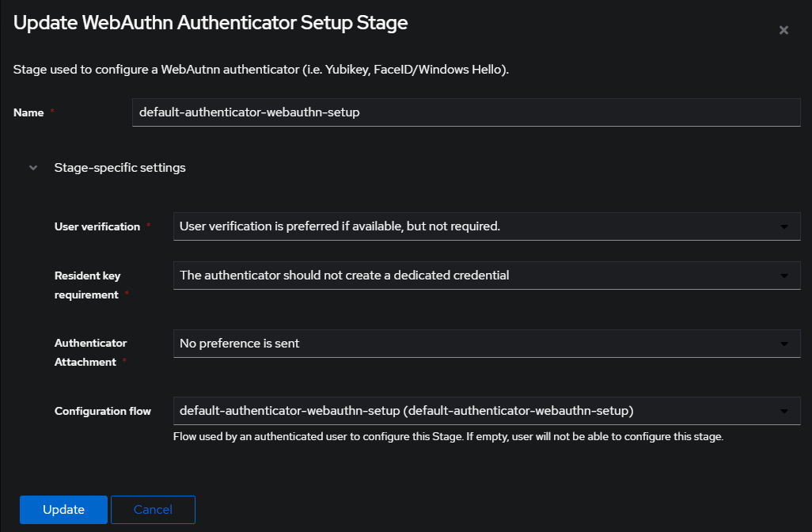The height and width of the screenshot is (532, 812).
Task: Click the Authenticator Attachment caret arrow
Action: (784, 344)
